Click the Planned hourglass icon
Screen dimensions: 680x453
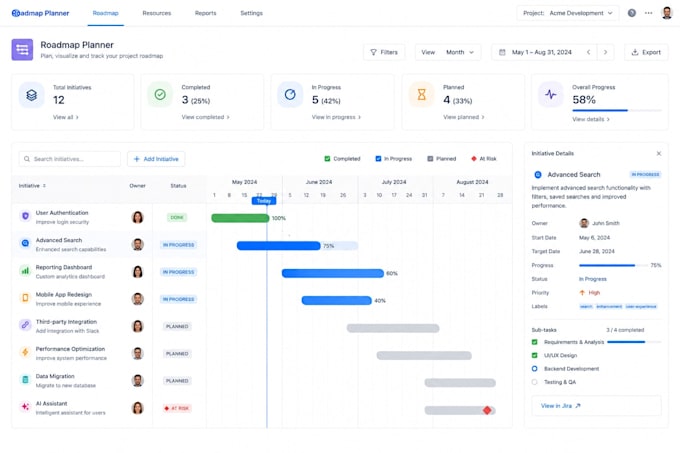[x=422, y=95]
